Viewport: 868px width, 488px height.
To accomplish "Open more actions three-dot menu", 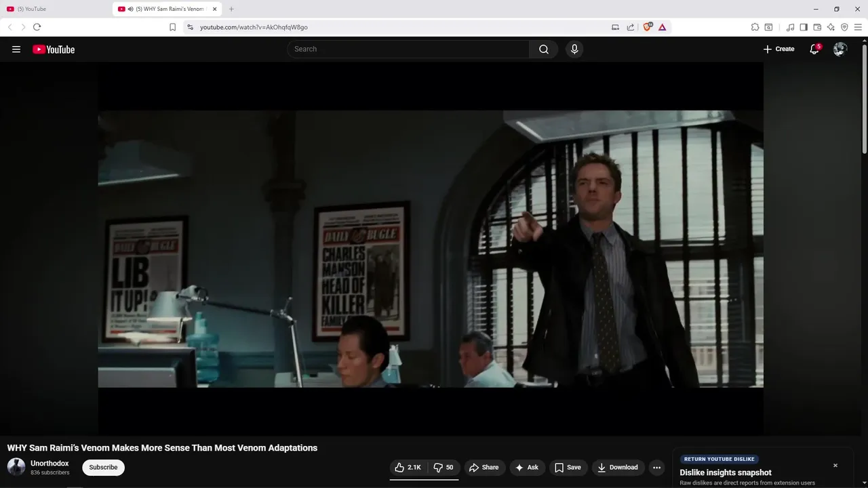I will 656,467.
